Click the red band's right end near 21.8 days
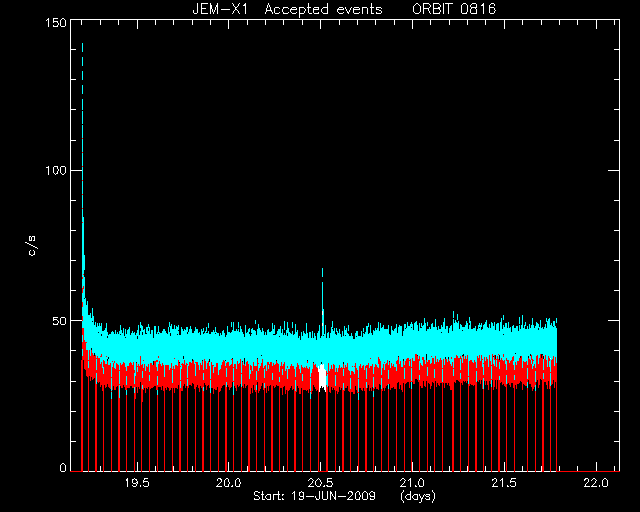Viewport: 640px width, 512px height. click(553, 372)
